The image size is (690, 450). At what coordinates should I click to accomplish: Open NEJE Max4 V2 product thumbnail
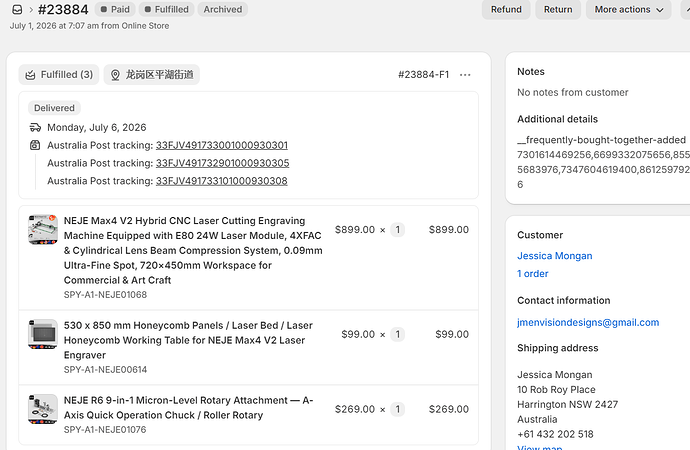(43, 229)
